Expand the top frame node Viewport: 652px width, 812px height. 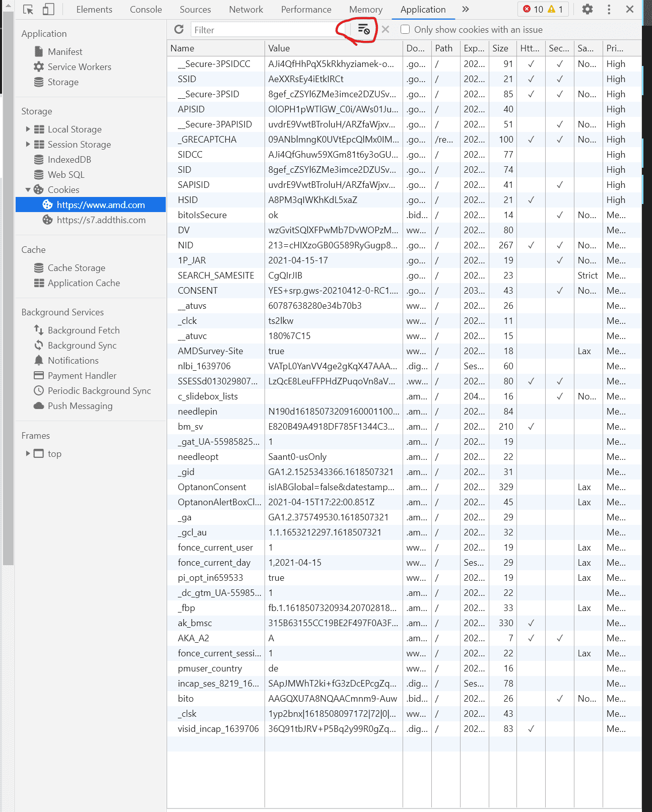(x=28, y=454)
